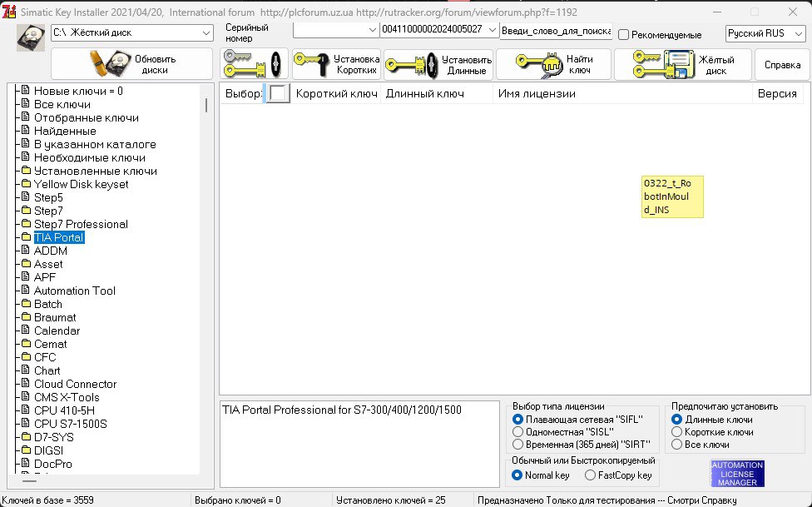Viewport: 812px width, 507px height.
Task: Click the Найти ключ button
Action: [553, 64]
